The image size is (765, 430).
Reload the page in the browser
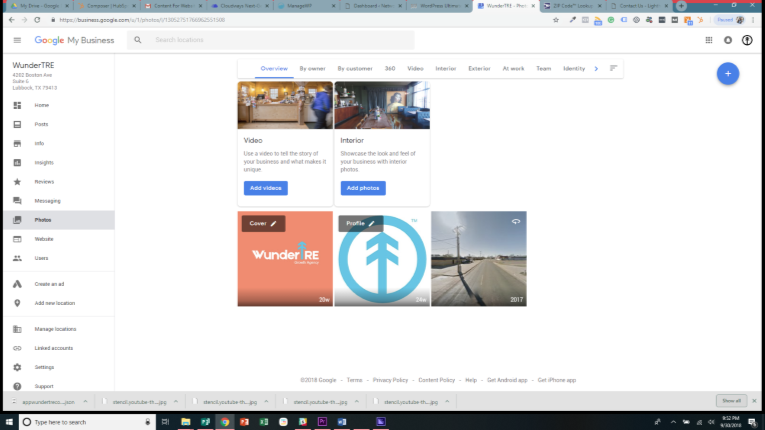[x=37, y=20]
